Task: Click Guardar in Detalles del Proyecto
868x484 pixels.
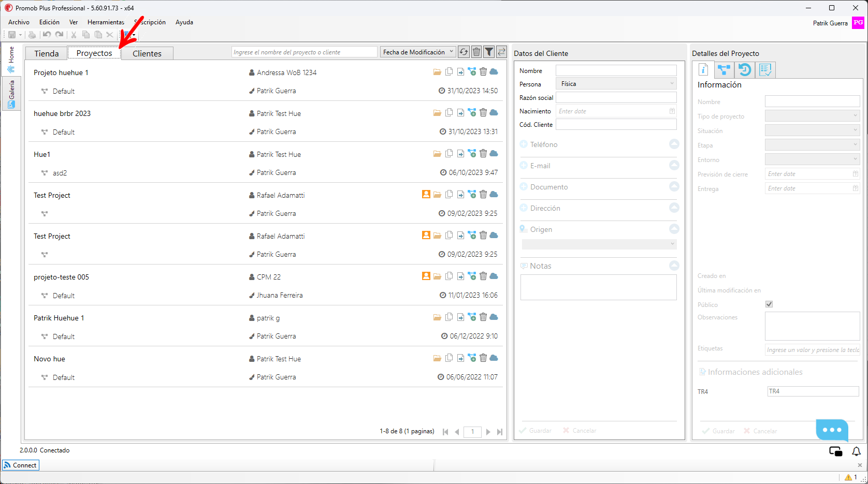Action: 718,431
